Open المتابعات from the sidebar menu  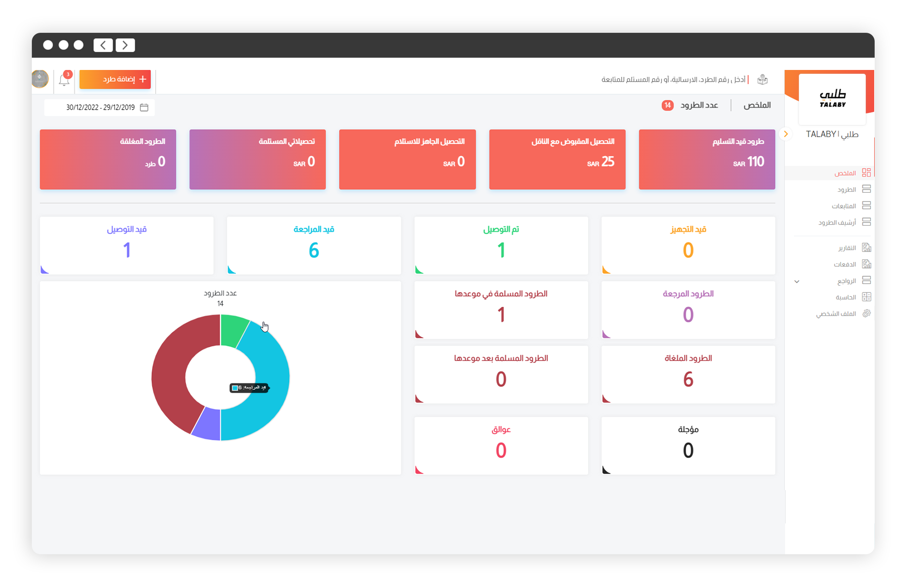[843, 206]
